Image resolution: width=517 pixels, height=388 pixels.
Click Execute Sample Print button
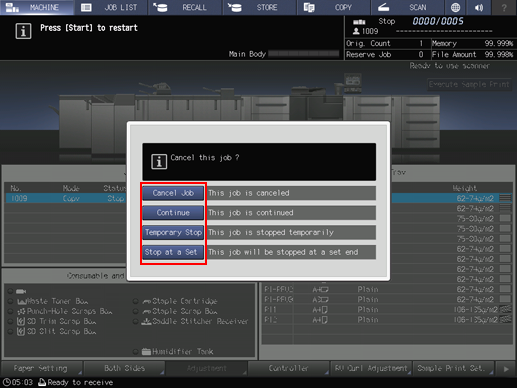pyautogui.click(x=469, y=84)
